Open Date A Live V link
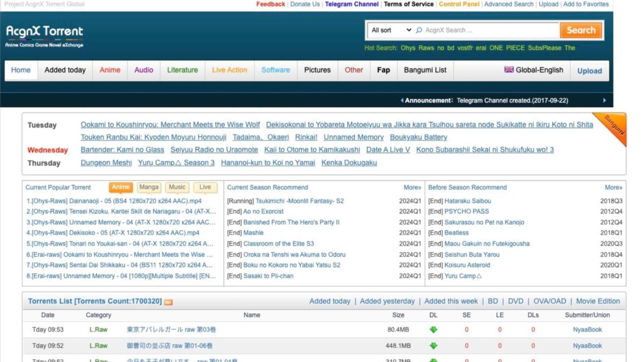This screenshot has width=644, height=362. [x=388, y=150]
